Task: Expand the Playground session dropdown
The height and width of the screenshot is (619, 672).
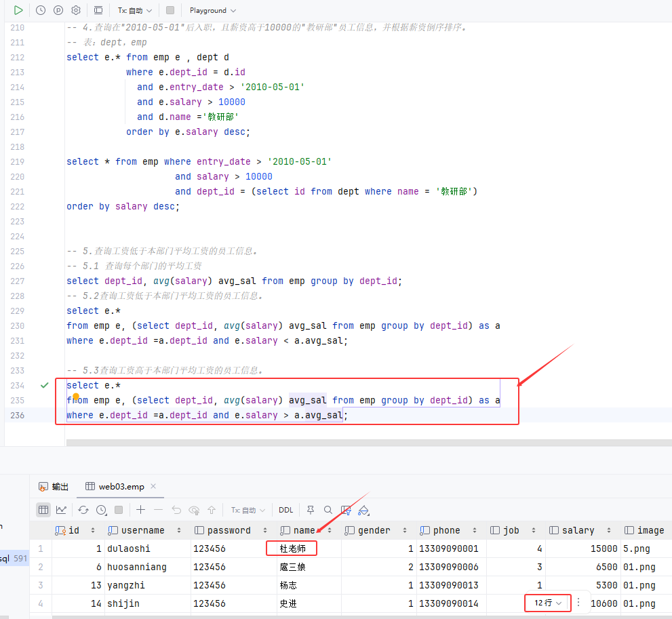Action: click(x=213, y=10)
